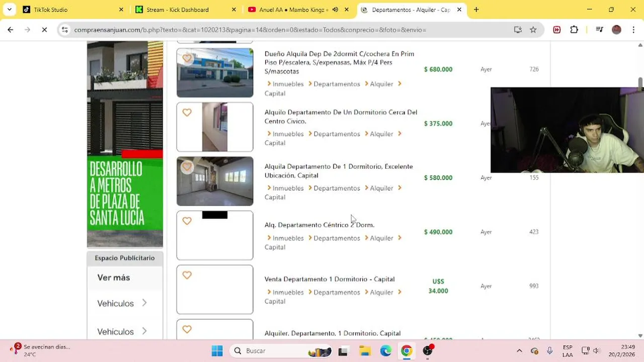Viewport: 644px width, 362px height.
Task: Click Departamentos breadcrumb in $375.000 listing
Action: 337,134
